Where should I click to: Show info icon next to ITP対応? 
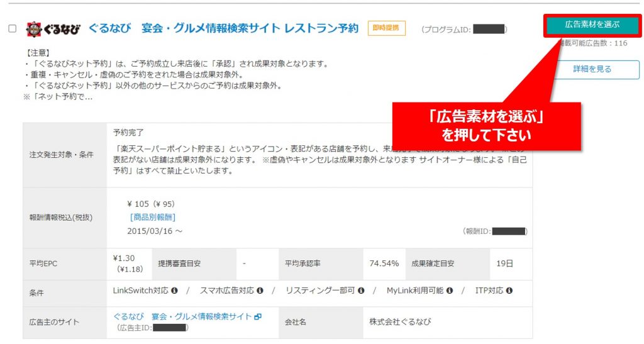point(509,291)
